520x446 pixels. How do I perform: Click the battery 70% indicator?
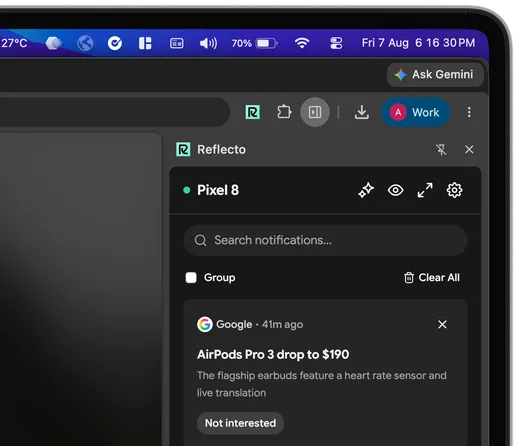click(254, 43)
